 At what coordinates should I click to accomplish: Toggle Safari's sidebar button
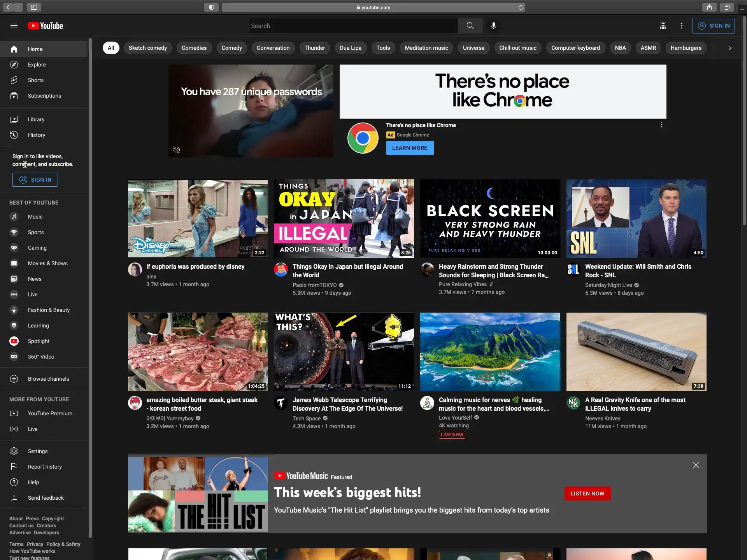pyautogui.click(x=34, y=7)
